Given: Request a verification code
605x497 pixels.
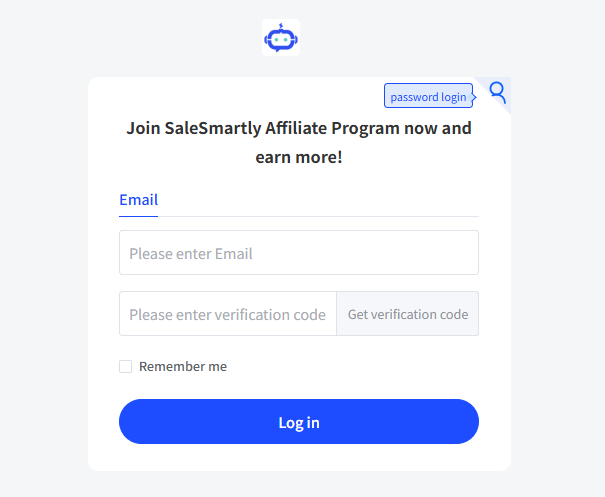Looking at the screenshot, I should point(407,314).
